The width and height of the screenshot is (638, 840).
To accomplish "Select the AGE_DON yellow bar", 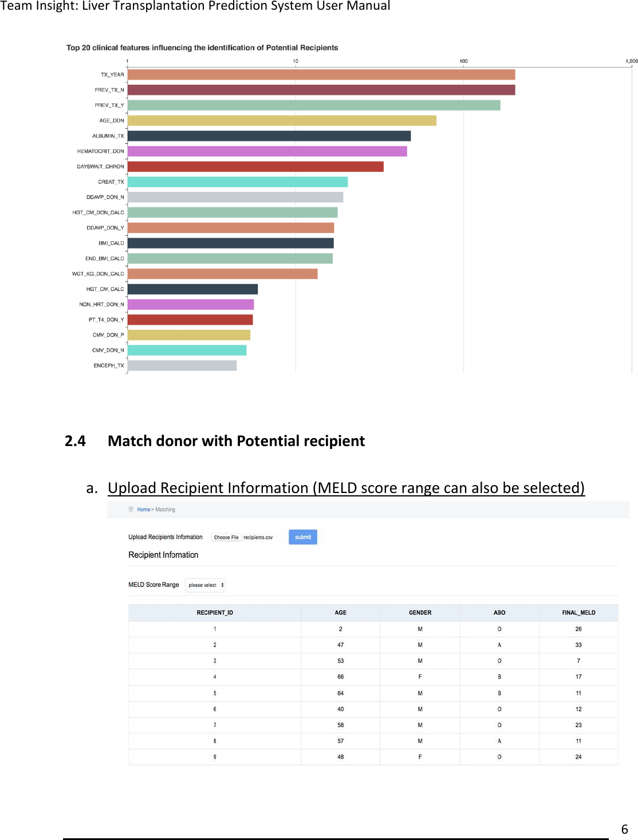I will tap(282, 120).
